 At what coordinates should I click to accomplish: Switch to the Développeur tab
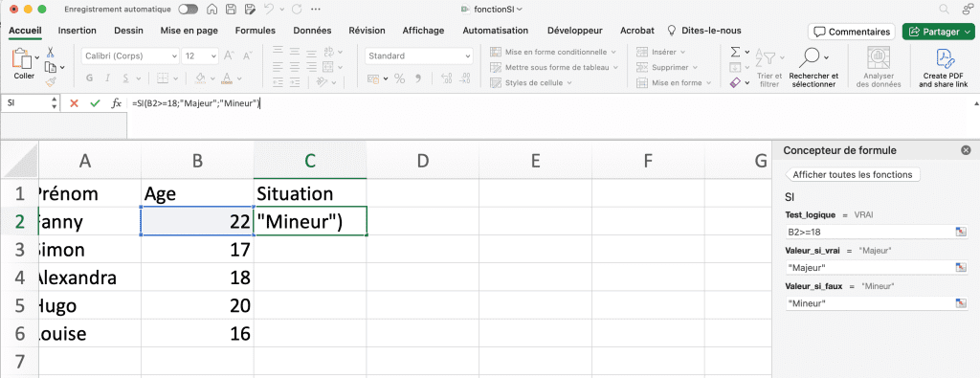point(574,31)
